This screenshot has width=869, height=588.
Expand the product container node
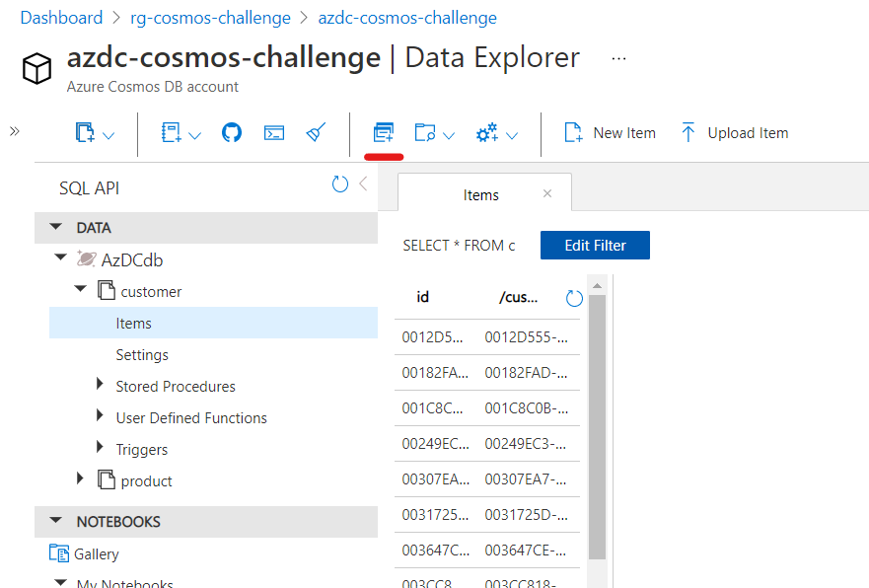coord(80,480)
